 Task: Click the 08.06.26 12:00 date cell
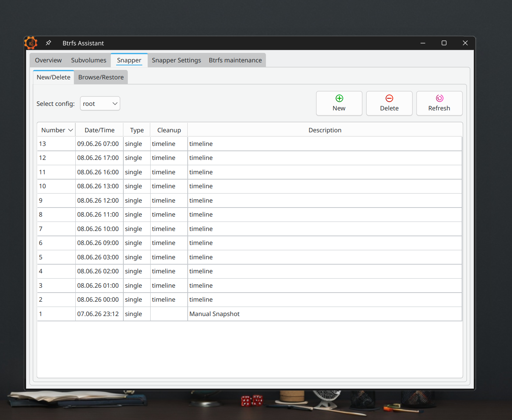(x=100, y=200)
